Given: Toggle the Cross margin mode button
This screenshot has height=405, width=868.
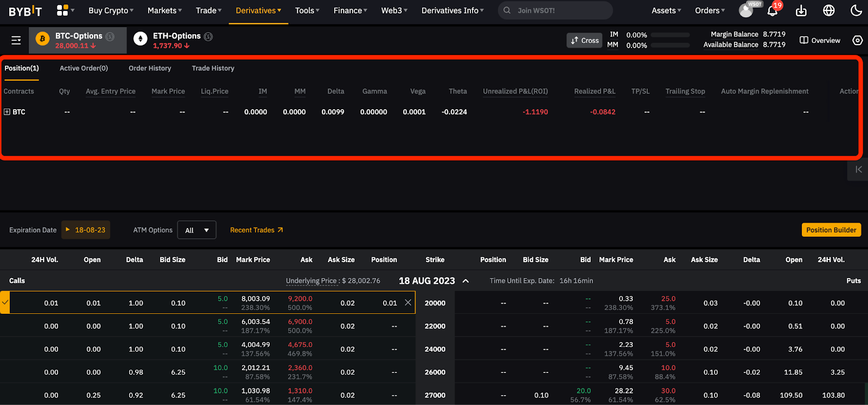Looking at the screenshot, I should click(585, 40).
